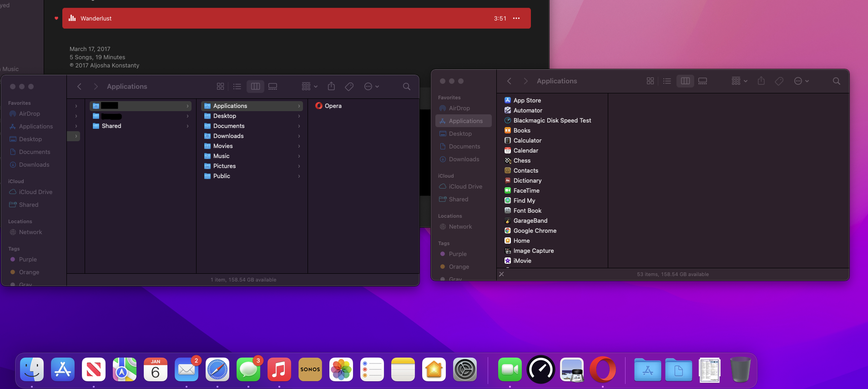Open Group By dropdown in left Finder
Viewport: 868px width, 389px height.
309,87
